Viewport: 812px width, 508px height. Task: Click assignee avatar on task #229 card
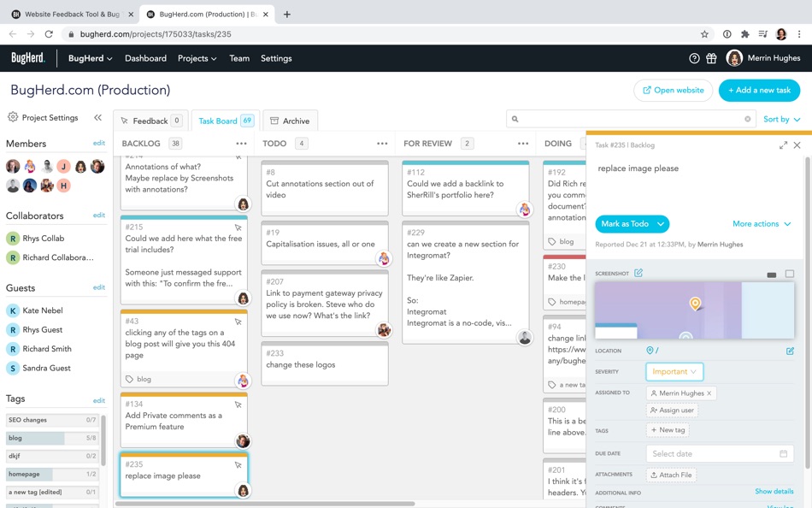(x=525, y=338)
